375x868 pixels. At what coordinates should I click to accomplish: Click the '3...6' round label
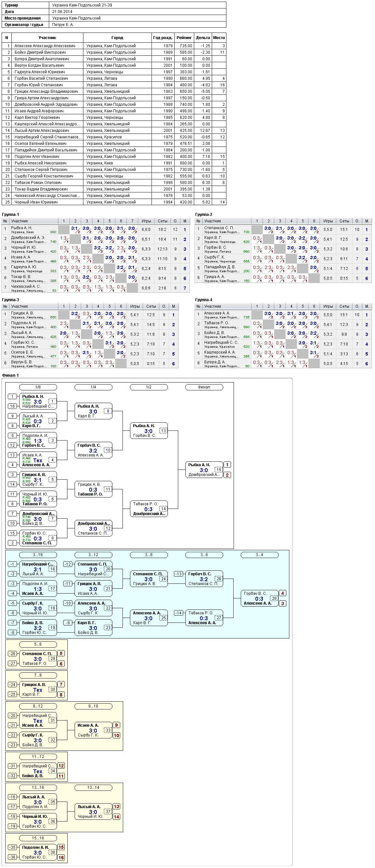pyautogui.click(x=204, y=555)
